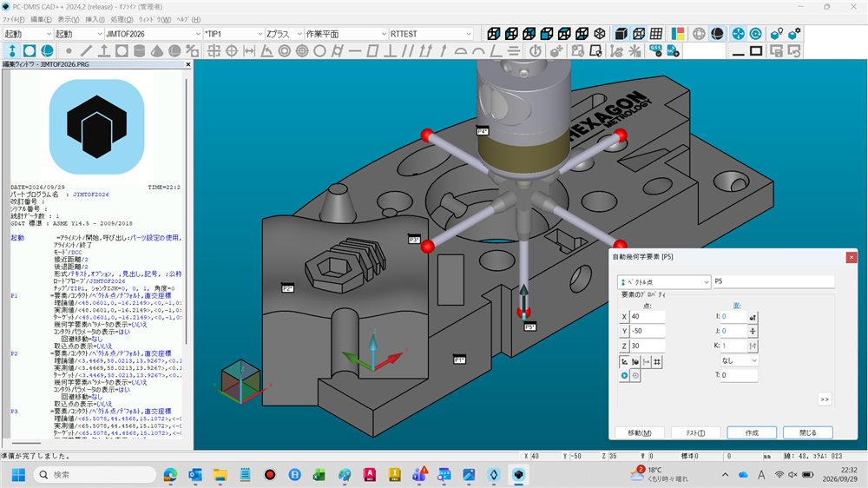Click the parallelism dimension icon
The width and height of the screenshot is (868, 488).
pyautogui.click(x=408, y=51)
